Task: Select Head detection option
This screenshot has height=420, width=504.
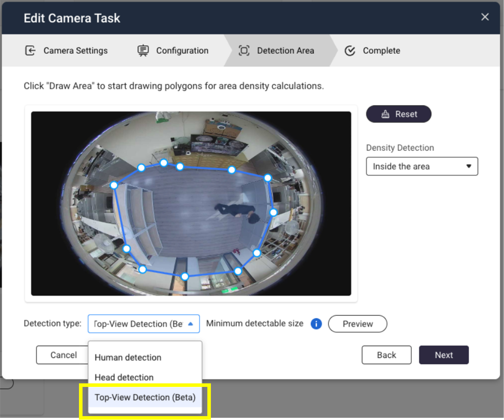Action: click(x=124, y=377)
